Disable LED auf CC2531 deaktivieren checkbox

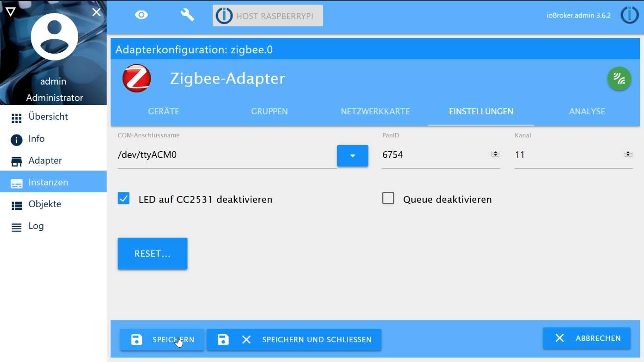(123, 199)
